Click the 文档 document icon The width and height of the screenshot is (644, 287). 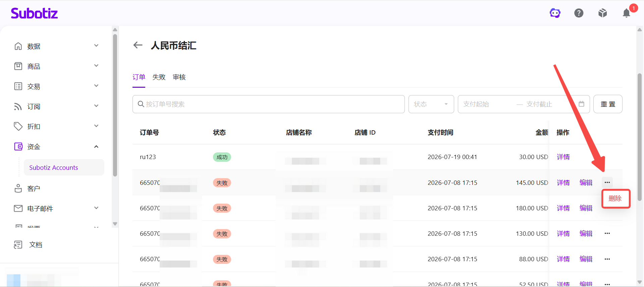pos(18,244)
